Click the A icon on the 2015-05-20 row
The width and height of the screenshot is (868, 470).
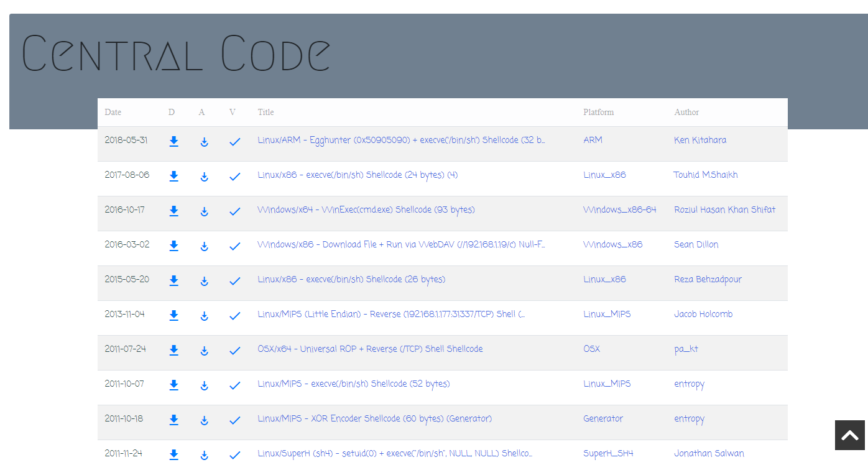(204, 280)
